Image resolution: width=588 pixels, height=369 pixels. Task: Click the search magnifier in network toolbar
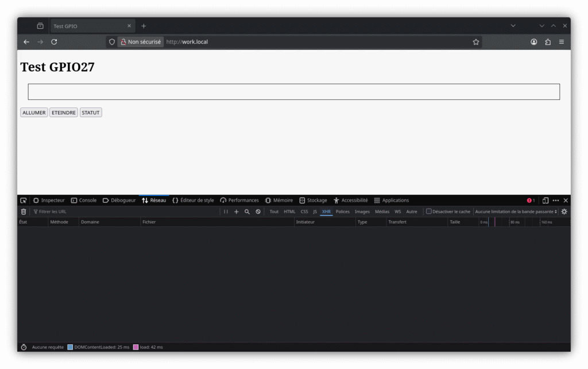[247, 212]
